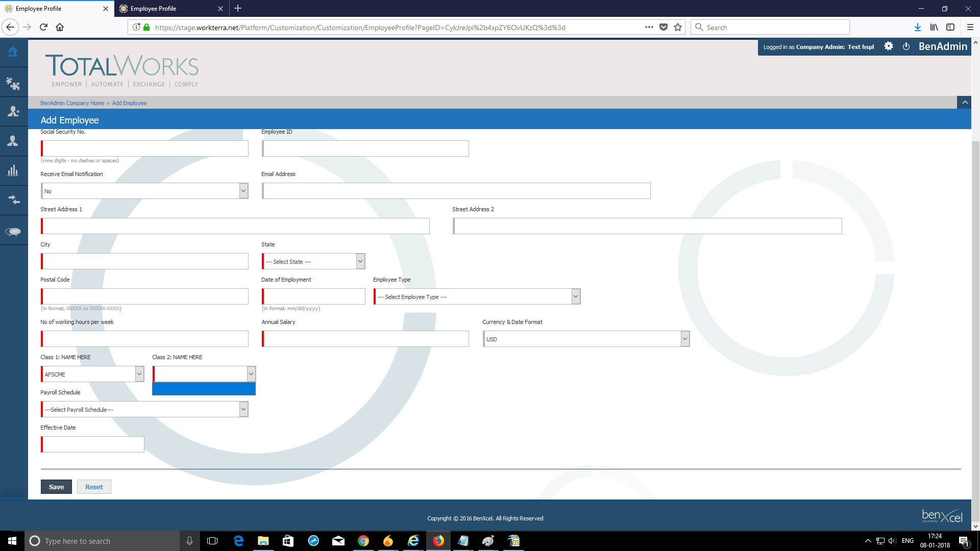The image size is (980, 551).
Task: Focus the Date of Employment field
Action: (313, 296)
